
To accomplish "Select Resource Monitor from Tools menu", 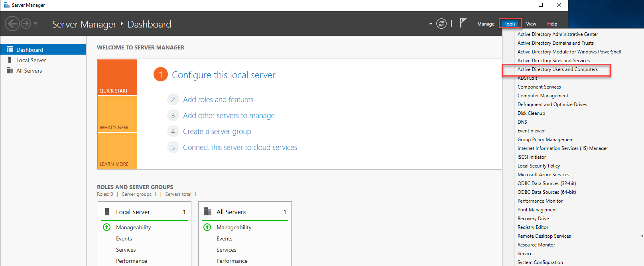I will pos(536,245).
